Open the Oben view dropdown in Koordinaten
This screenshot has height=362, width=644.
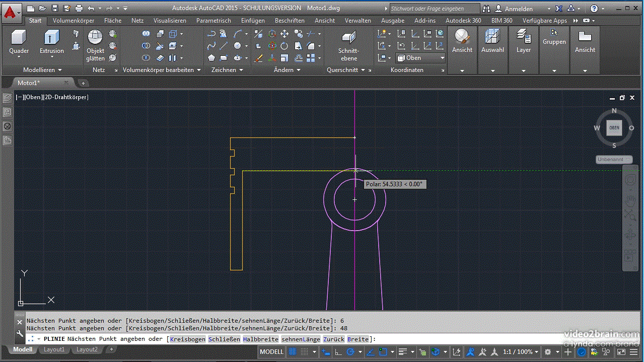pyautogui.click(x=421, y=58)
